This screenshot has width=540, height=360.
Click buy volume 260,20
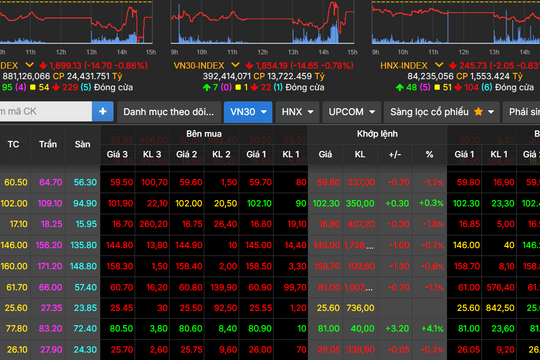pos(154,224)
